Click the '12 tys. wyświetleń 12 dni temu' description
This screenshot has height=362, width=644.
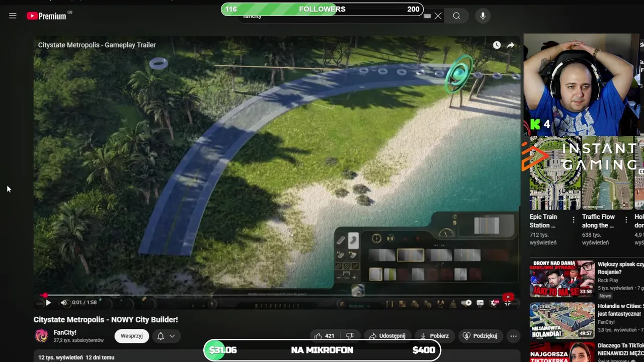[76, 357]
